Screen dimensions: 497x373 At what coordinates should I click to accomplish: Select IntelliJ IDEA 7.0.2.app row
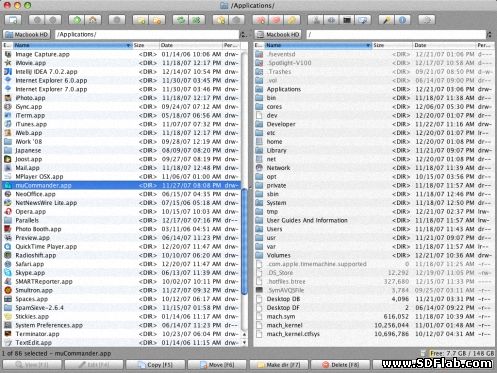121,72
